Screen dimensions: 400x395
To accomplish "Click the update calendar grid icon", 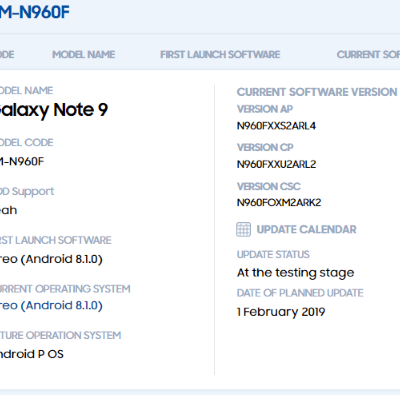I will click(x=243, y=229).
